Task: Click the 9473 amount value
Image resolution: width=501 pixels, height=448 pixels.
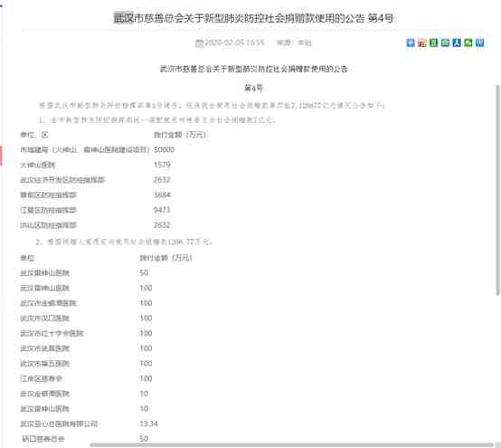Action: click(162, 210)
